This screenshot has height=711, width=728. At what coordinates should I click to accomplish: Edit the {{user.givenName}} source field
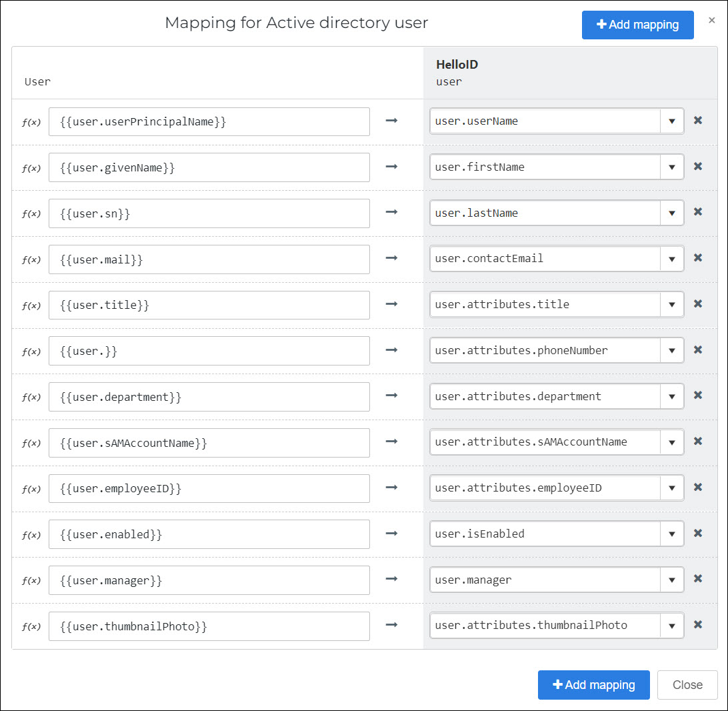pos(209,167)
